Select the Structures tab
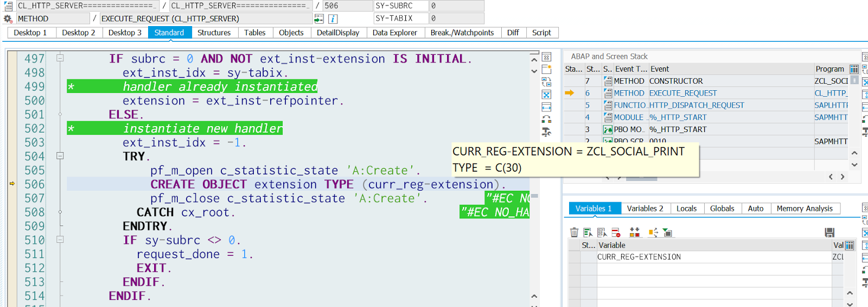 point(214,33)
